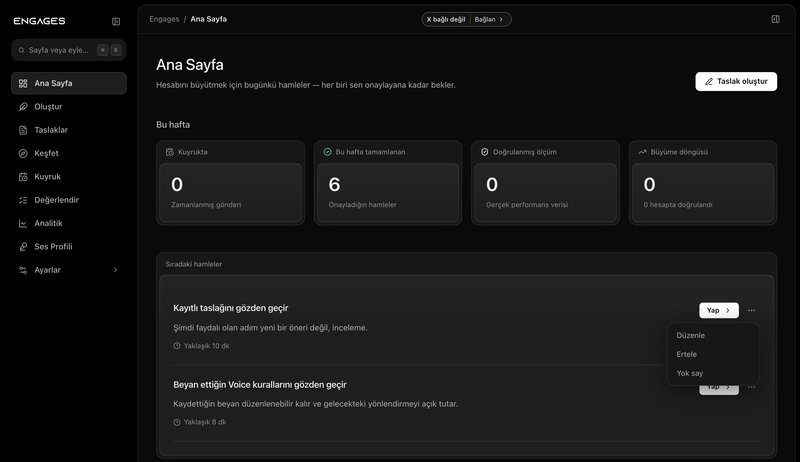Open the Büyüme döngüsü card
Image resolution: width=800 pixels, height=462 pixels.
click(x=703, y=183)
